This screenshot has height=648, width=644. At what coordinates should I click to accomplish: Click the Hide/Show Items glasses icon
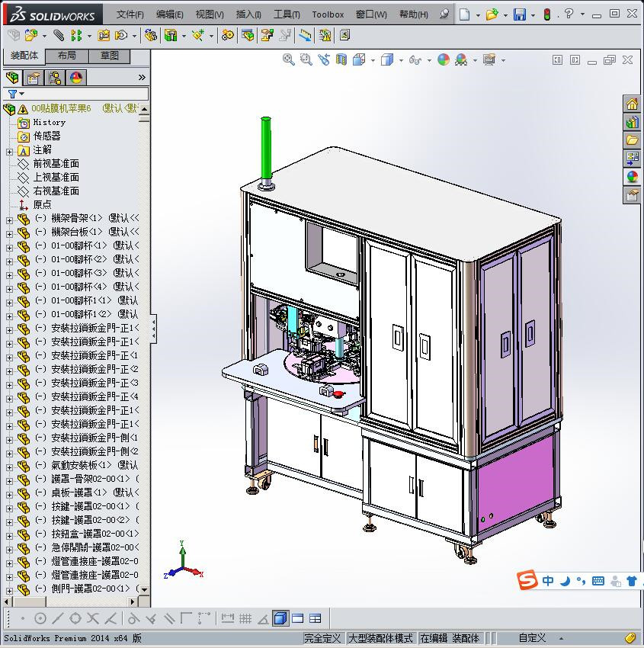click(415, 60)
